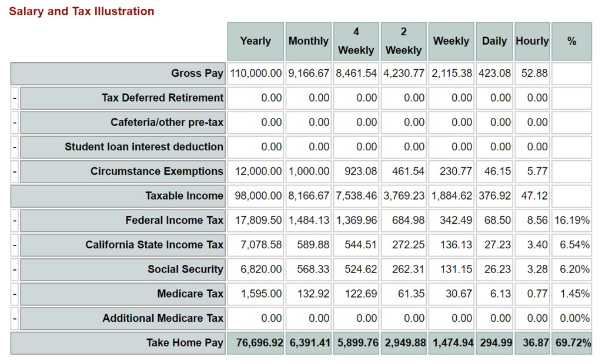The image size is (602, 364).
Task: Select the monthly Gross Pay value 9,166.67
Action: coord(309,73)
